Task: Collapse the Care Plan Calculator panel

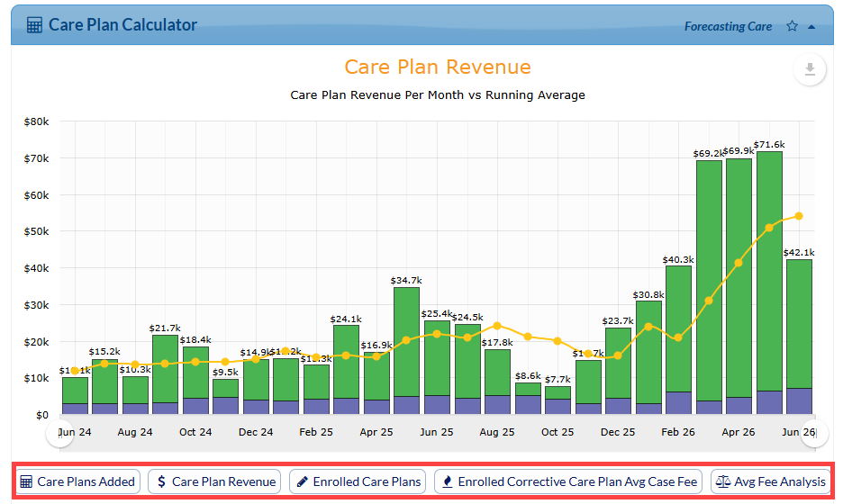Action: (x=811, y=27)
